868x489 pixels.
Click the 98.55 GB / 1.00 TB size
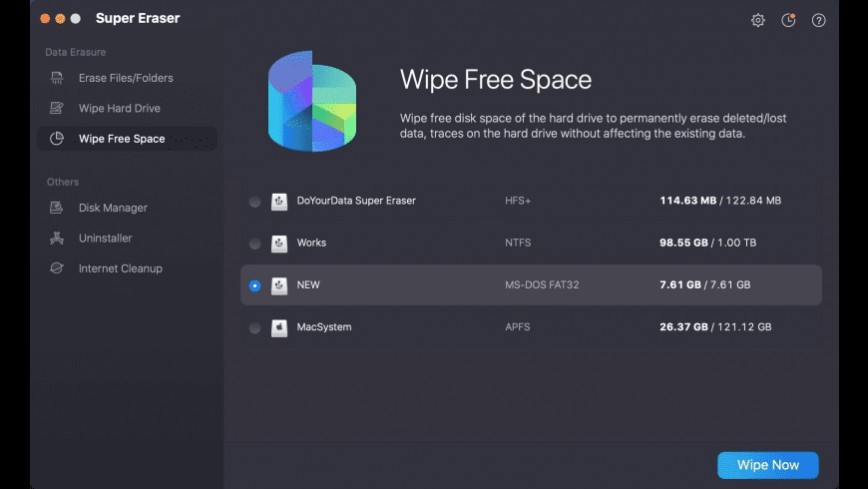(707, 243)
